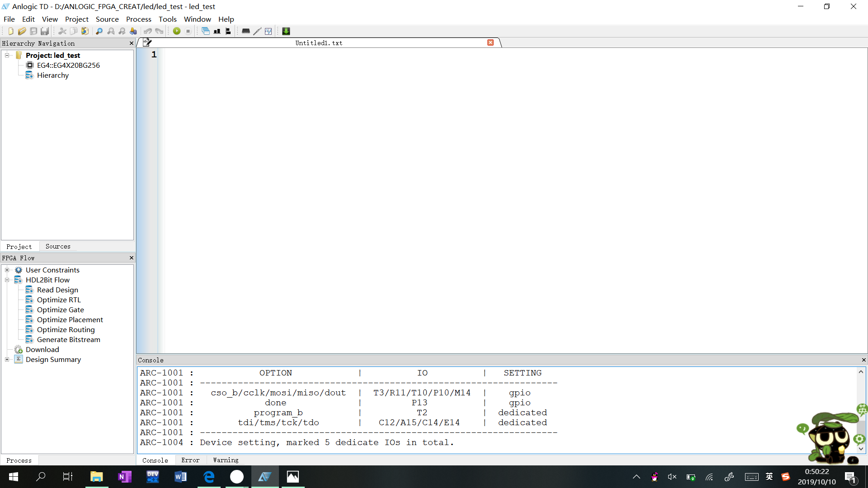The height and width of the screenshot is (488, 868).
Task: Open the Window menu
Action: point(197,19)
